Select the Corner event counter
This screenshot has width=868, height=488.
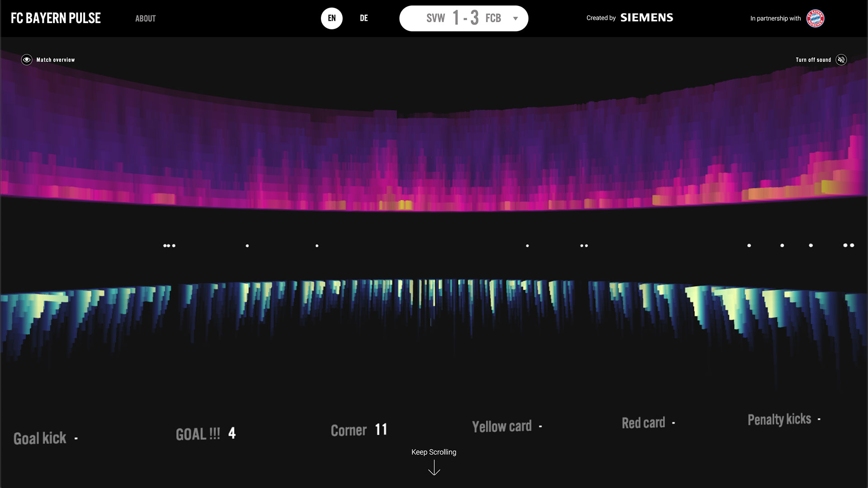[x=359, y=430]
